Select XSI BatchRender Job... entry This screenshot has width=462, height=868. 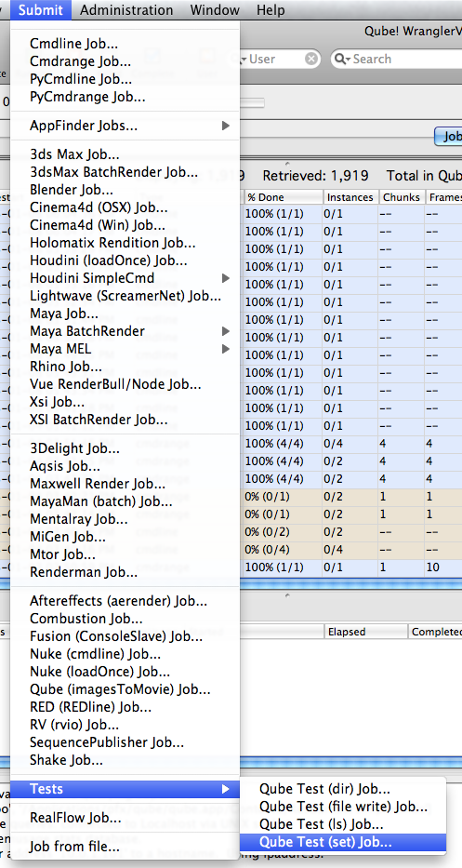tap(125, 420)
